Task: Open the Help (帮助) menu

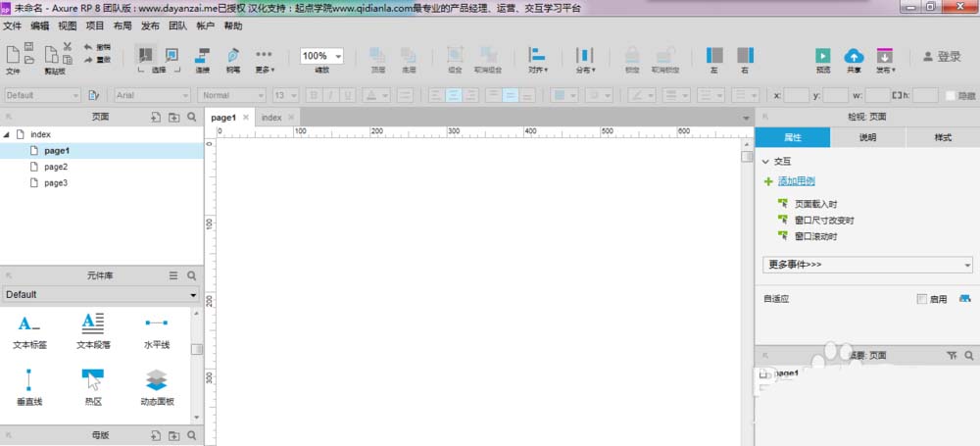Action: (233, 26)
